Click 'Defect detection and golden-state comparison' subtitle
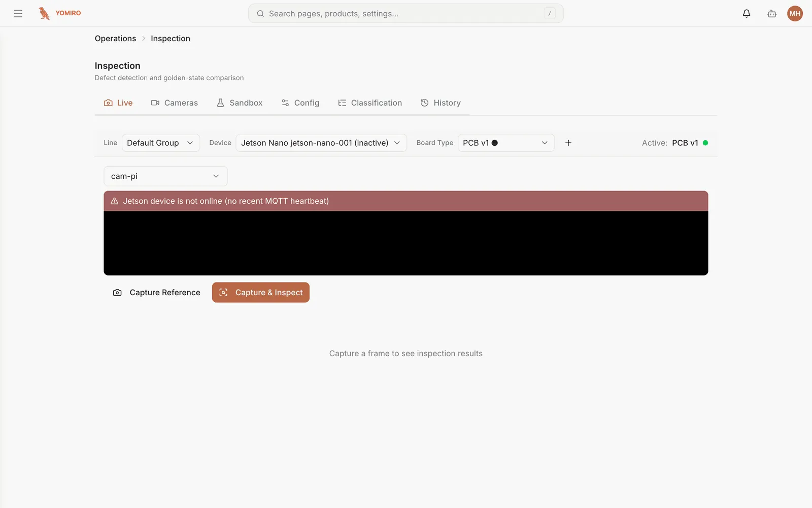This screenshot has width=812, height=508. (x=169, y=78)
